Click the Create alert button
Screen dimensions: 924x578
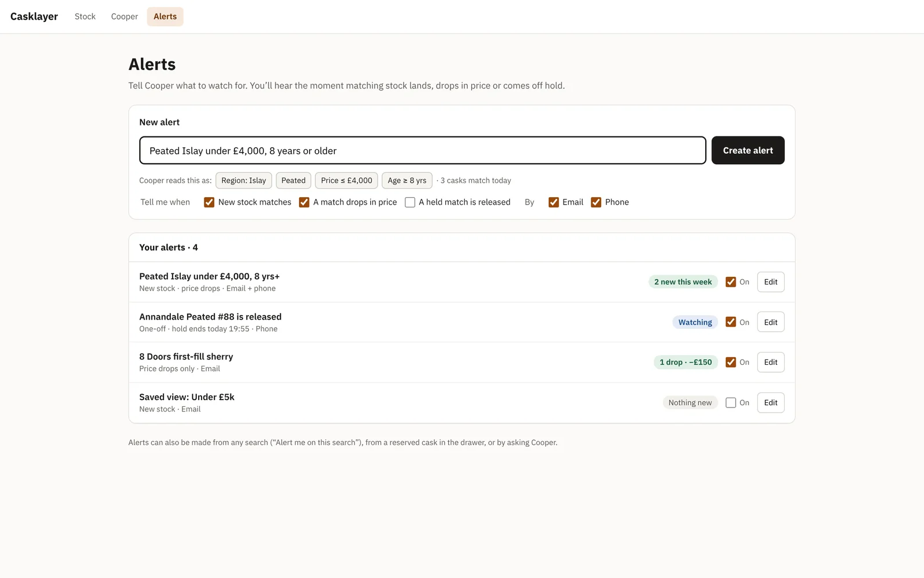(748, 150)
